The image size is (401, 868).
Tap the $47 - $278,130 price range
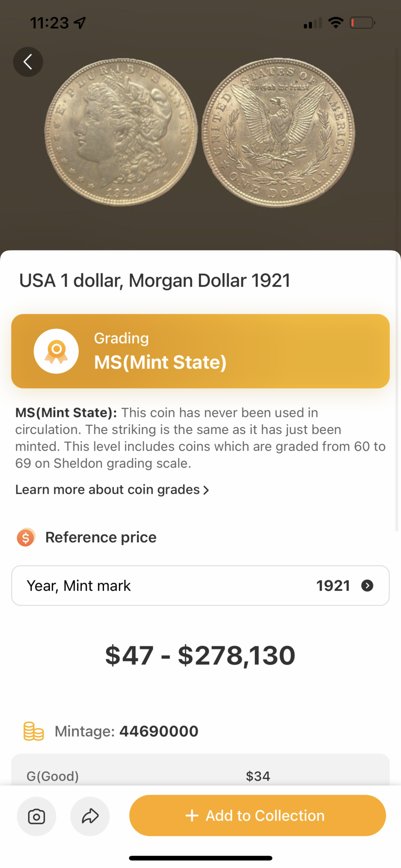pos(200,655)
